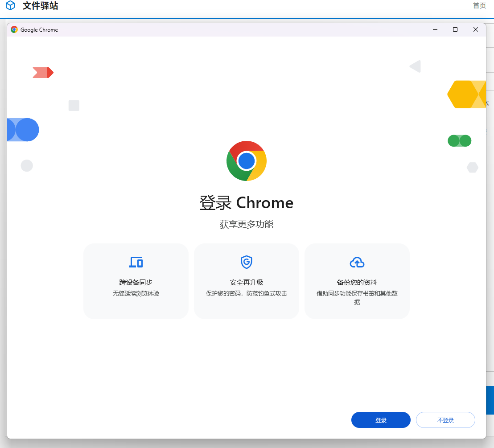Screen dimensions: 494x448
Task: Select the 安全再升级 card title
Action: (x=247, y=282)
